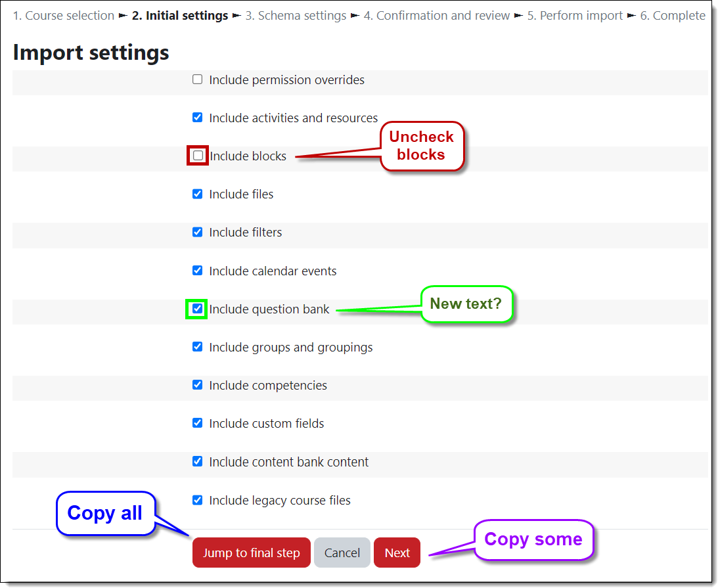Click the 'Include legacy course files' label
Image resolution: width=718 pixels, height=588 pixels.
click(280, 501)
